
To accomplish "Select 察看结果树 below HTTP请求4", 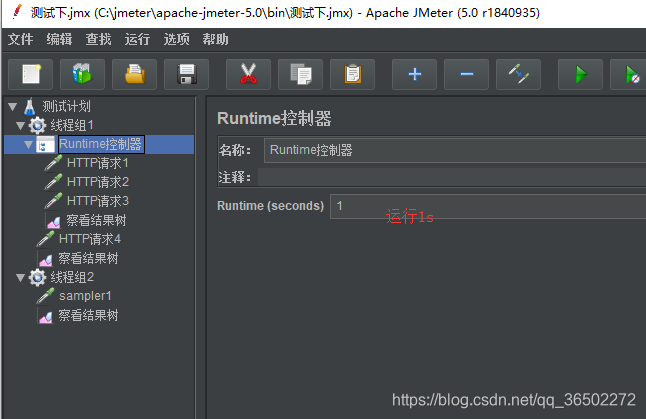I will (x=88, y=258).
